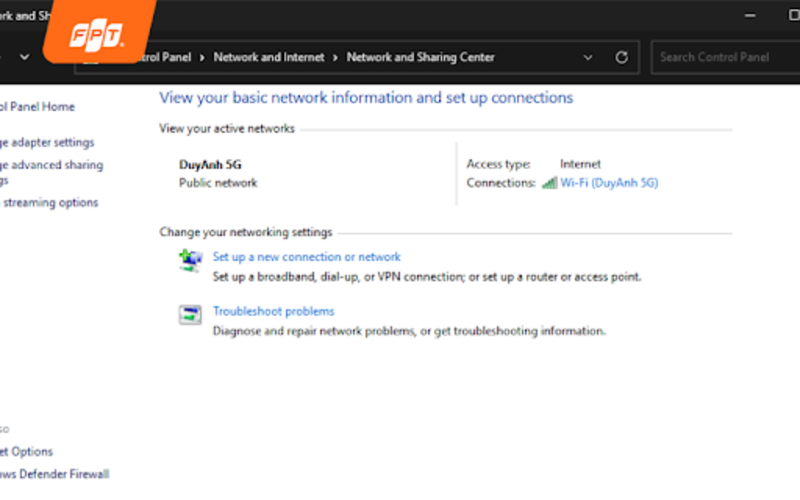Click the refresh icon in address bar
The image size is (800, 500).
click(x=621, y=57)
